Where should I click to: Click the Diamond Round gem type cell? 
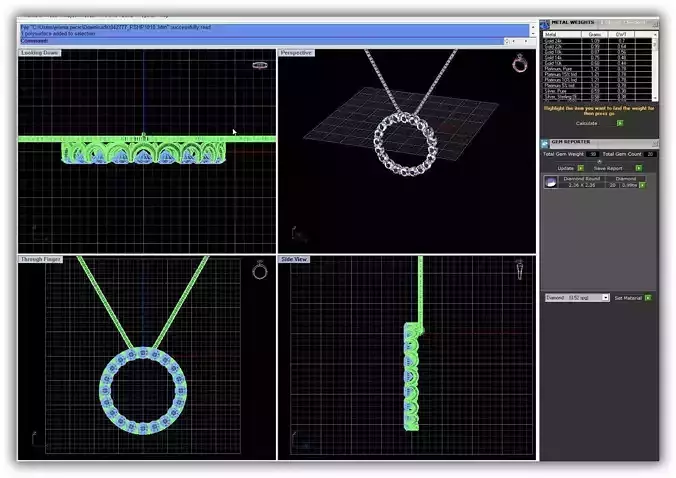[582, 178]
